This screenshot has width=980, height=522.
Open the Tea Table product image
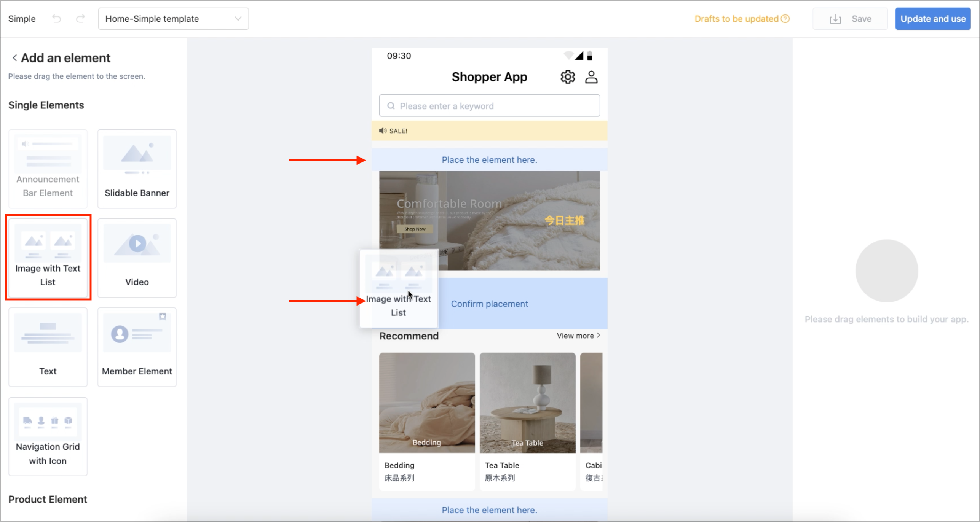coord(528,403)
